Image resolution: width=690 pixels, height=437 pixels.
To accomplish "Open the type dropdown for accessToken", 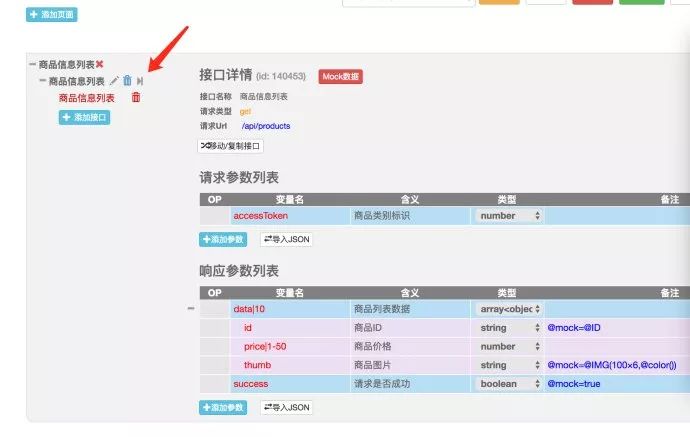I will (x=508, y=216).
